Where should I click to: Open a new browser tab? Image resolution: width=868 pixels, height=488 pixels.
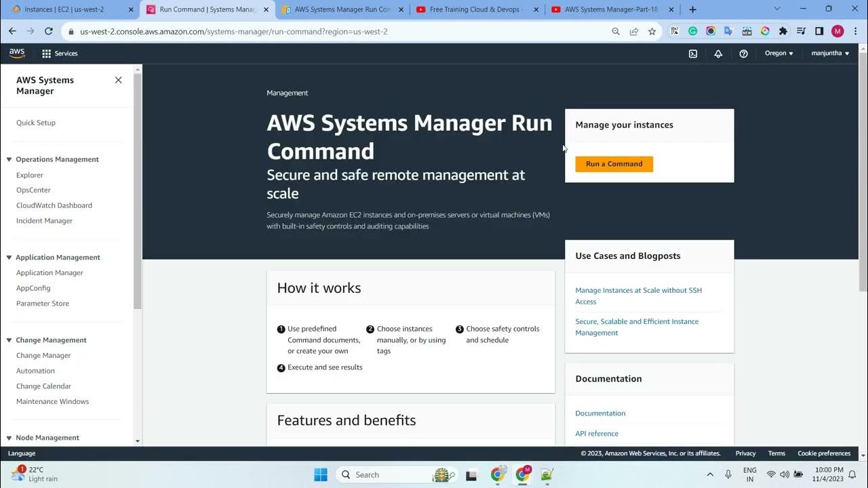pyautogui.click(x=692, y=9)
